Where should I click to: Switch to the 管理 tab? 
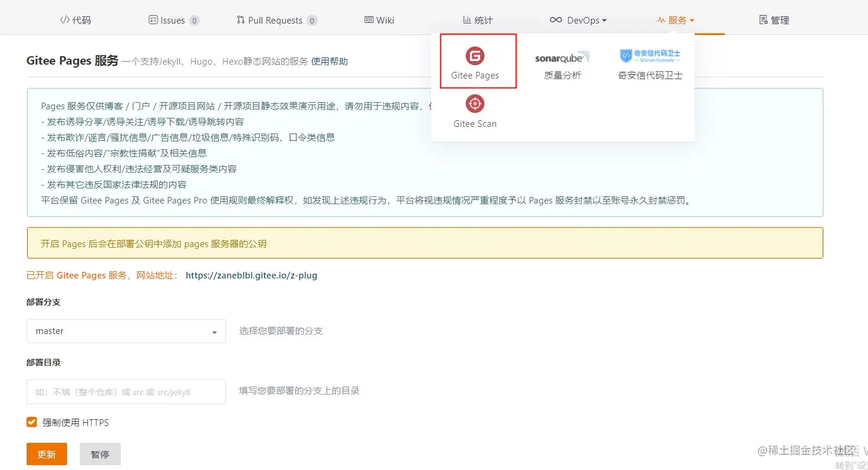click(x=774, y=20)
